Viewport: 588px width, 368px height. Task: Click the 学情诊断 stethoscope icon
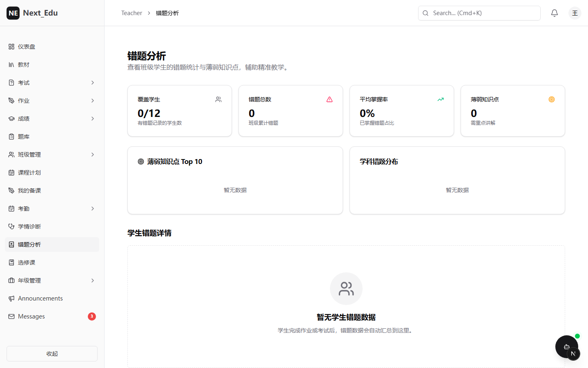(11, 227)
